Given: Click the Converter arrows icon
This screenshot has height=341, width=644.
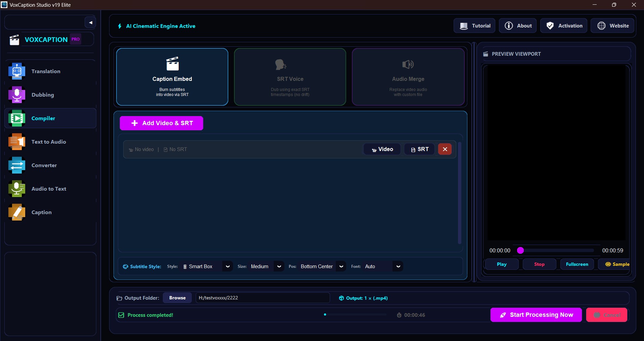Looking at the screenshot, I should 17,165.
